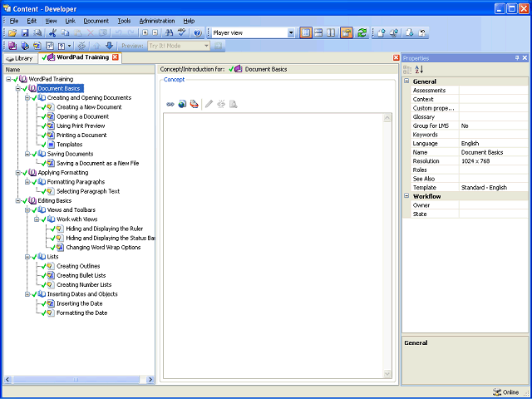Viewport: 532px width, 399px height.
Task: Click the Save floppy disk icon
Action: click(x=25, y=33)
